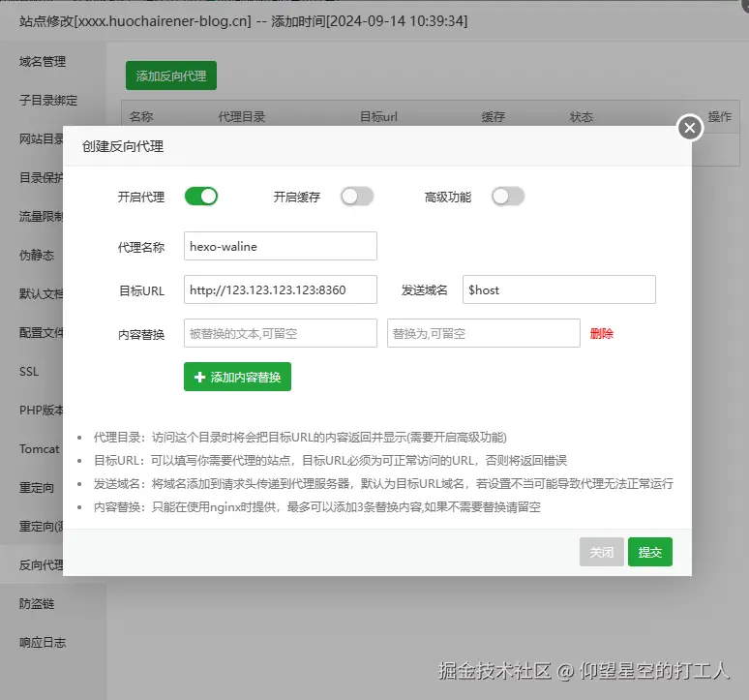749x700 pixels.
Task: Open 子目录绑定 in sidebar
Action: [48, 101]
